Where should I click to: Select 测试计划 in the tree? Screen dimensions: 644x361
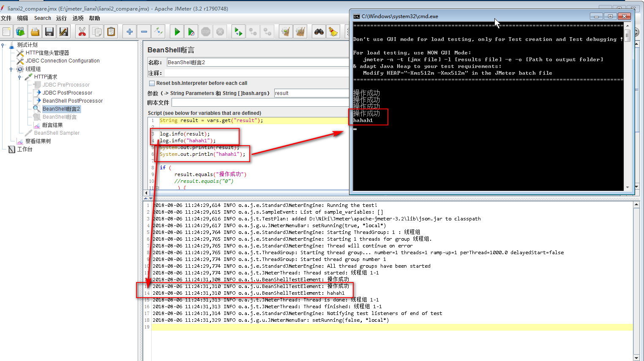(x=27, y=45)
